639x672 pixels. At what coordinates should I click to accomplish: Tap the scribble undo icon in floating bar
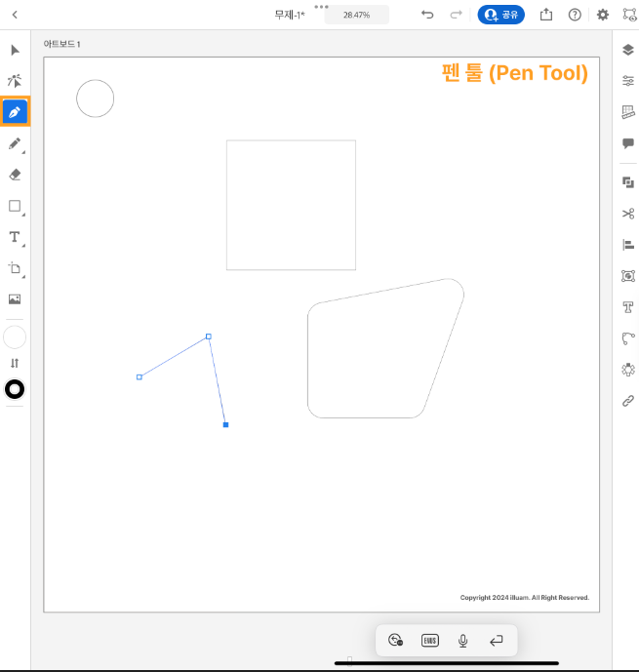(395, 640)
